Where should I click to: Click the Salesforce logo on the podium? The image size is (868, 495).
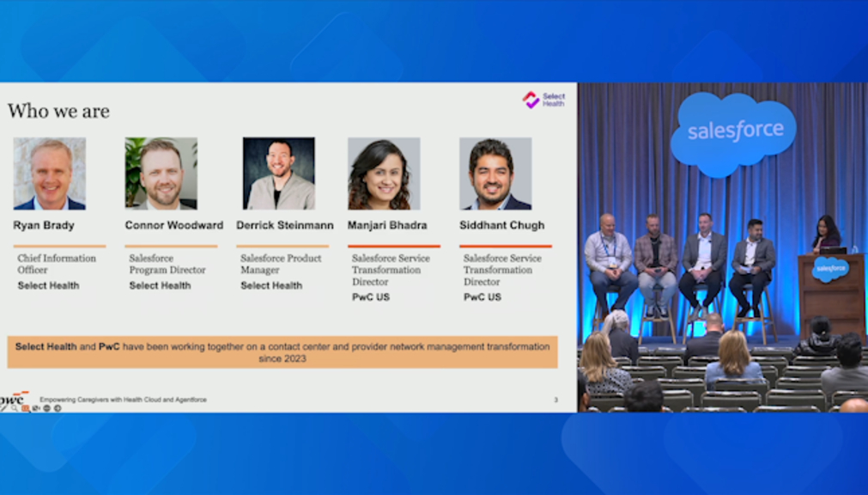click(830, 268)
